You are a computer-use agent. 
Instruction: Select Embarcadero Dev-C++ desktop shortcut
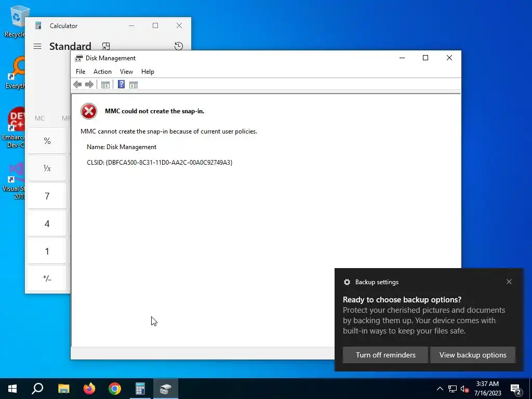14,127
